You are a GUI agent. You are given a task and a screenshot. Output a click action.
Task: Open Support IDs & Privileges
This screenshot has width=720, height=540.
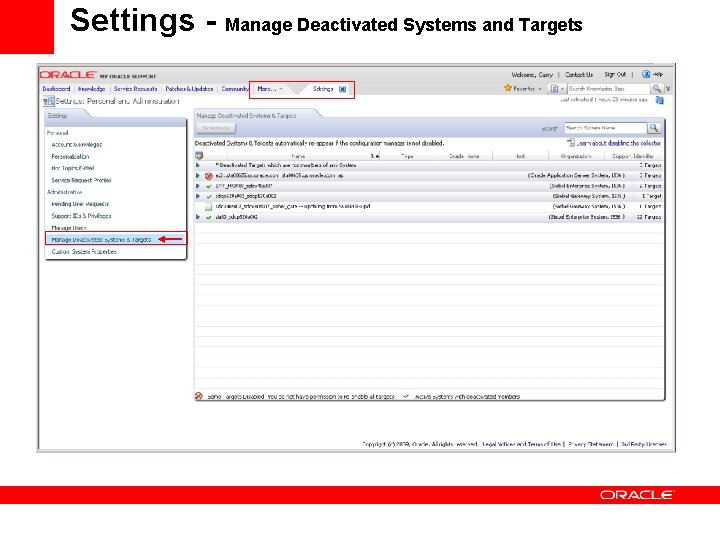(81, 216)
